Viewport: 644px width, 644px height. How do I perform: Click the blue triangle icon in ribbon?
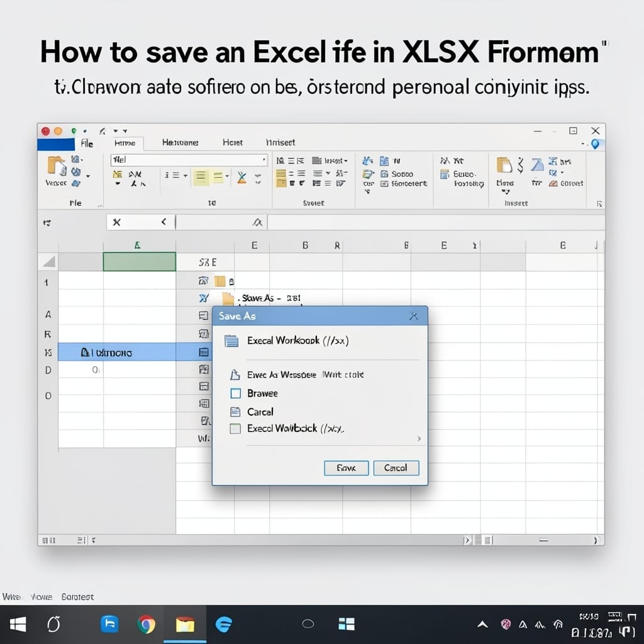tap(537, 165)
